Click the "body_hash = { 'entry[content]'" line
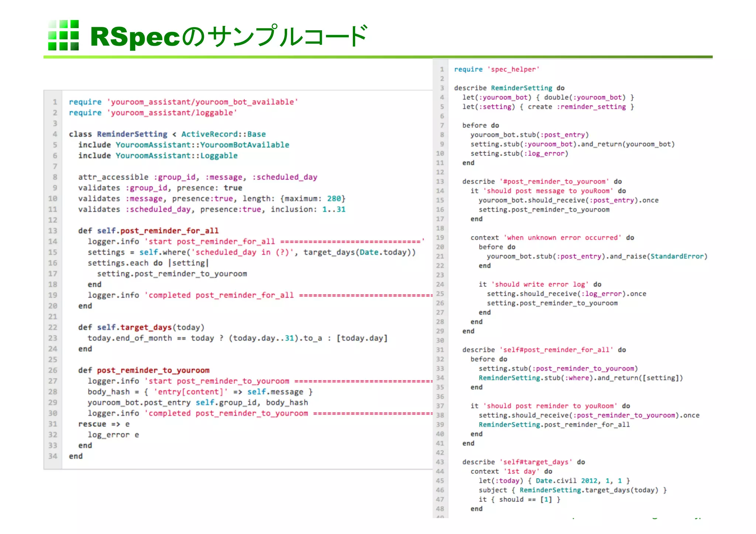The image size is (756, 534). click(200, 392)
